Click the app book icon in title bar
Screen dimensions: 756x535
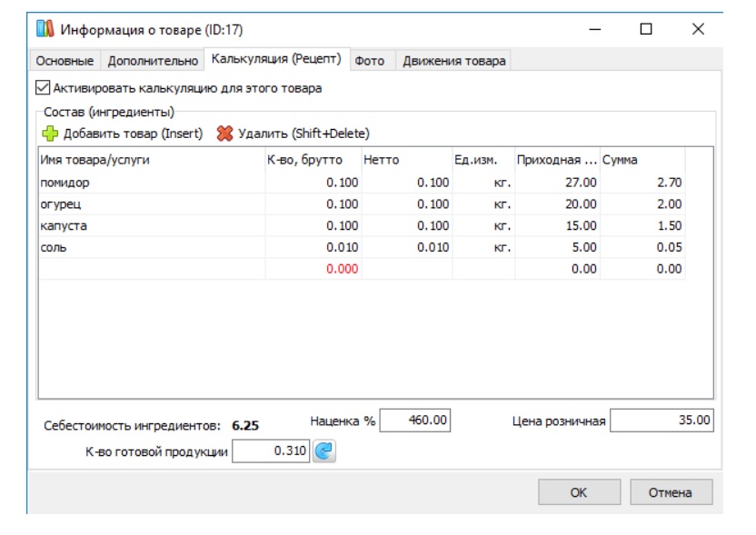click(x=45, y=29)
